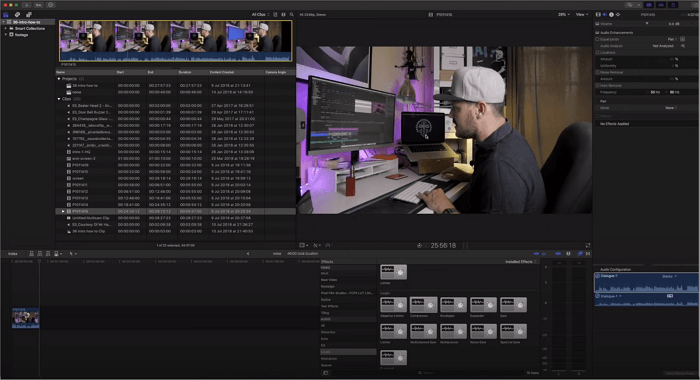
Task: Enable the Noise Removal checkbox
Action: point(597,72)
